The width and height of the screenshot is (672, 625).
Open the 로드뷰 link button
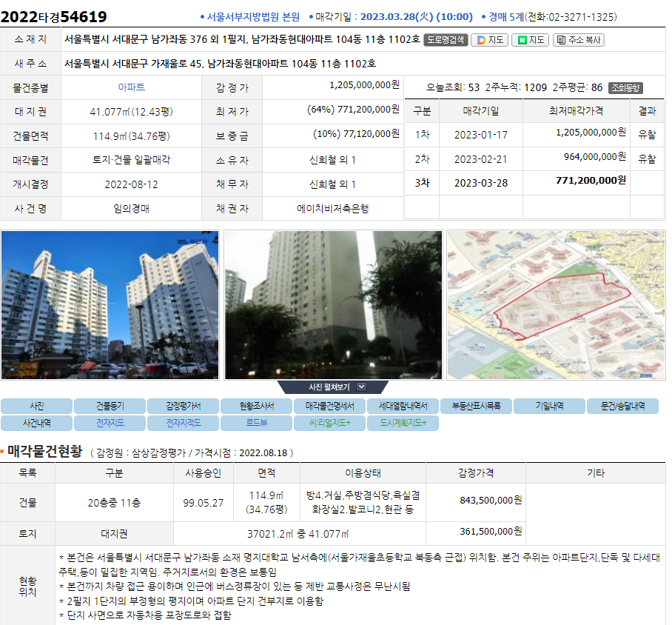point(257,423)
